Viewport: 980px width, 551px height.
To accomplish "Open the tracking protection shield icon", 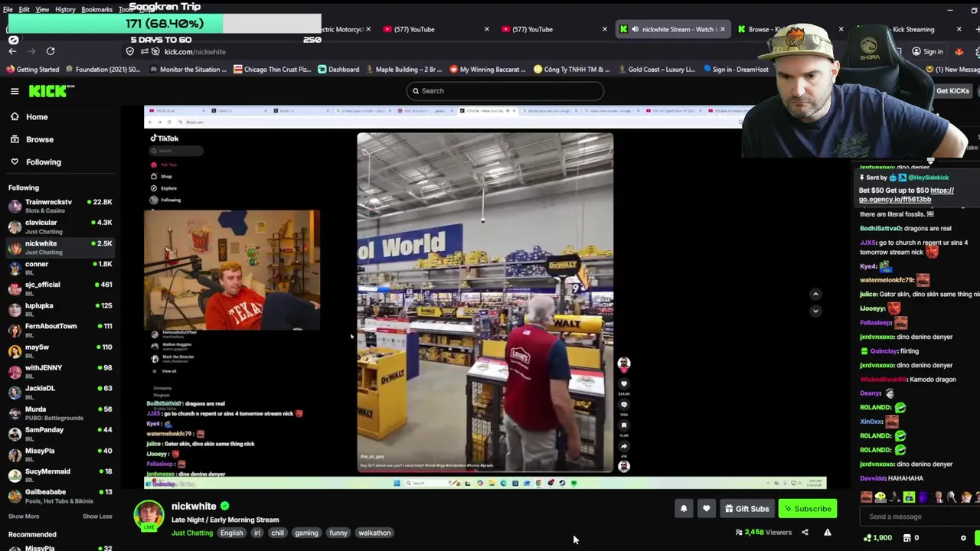I will click(130, 51).
